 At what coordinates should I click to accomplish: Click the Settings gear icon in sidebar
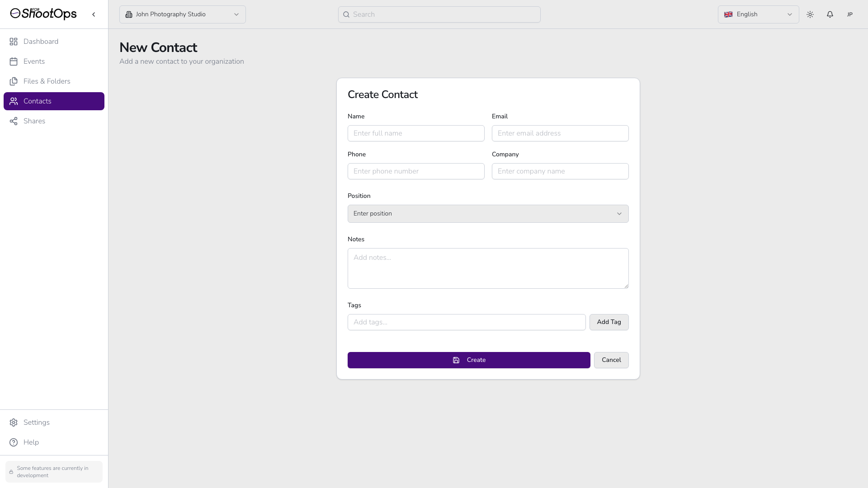pyautogui.click(x=14, y=422)
